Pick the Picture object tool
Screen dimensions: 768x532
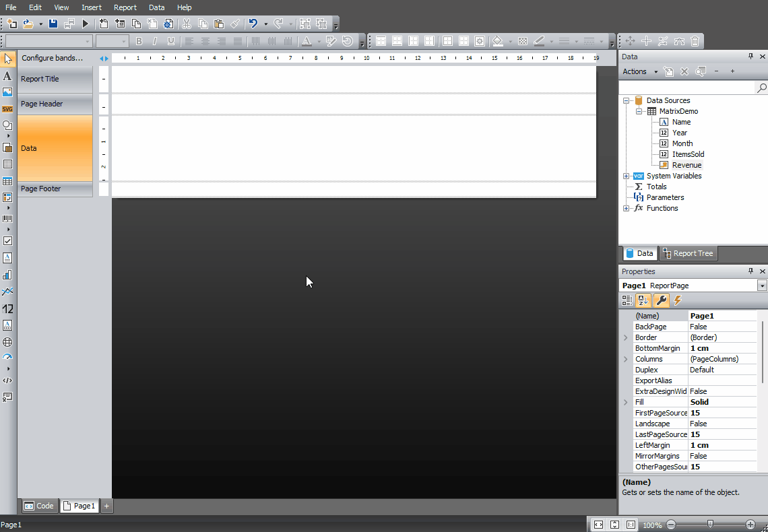click(7, 92)
